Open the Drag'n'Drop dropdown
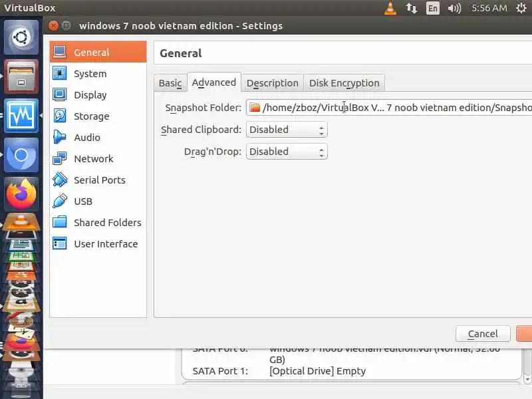The height and width of the screenshot is (399, 532). 287,152
